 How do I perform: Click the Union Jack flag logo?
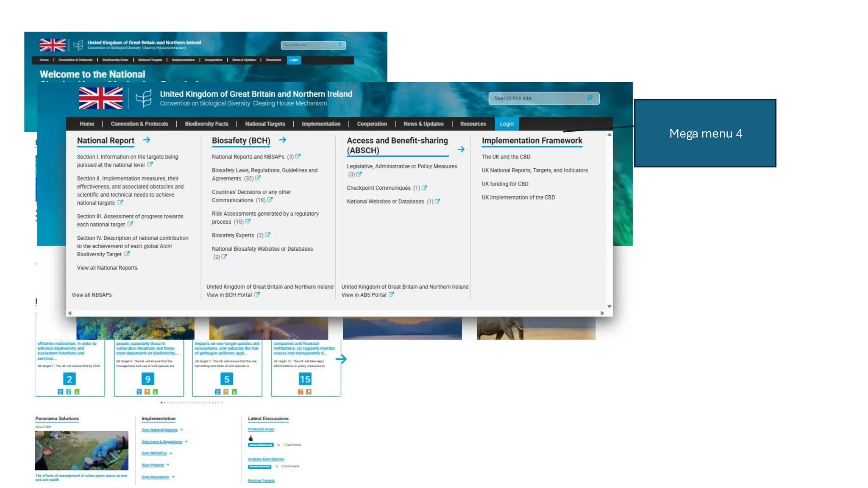101,98
